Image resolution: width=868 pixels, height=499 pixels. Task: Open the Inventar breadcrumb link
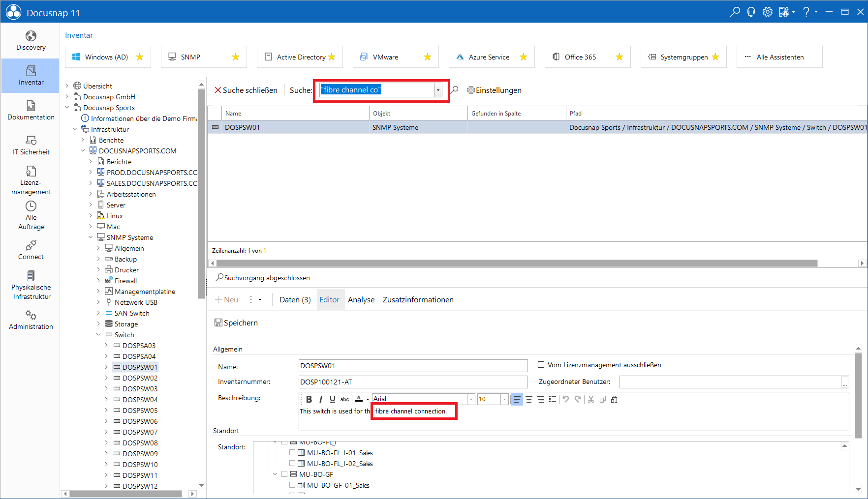click(79, 35)
